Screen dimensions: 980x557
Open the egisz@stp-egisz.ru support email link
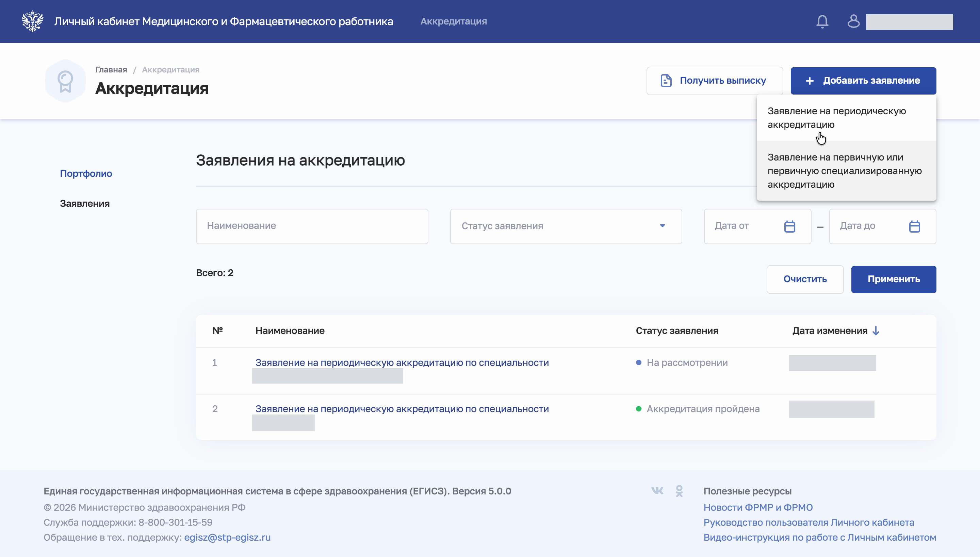[227, 538]
